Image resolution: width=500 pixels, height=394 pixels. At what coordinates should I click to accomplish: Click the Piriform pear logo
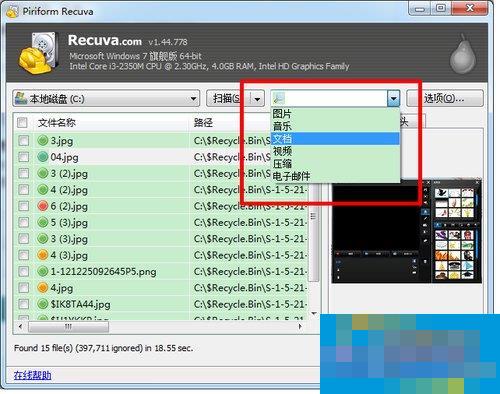462,54
